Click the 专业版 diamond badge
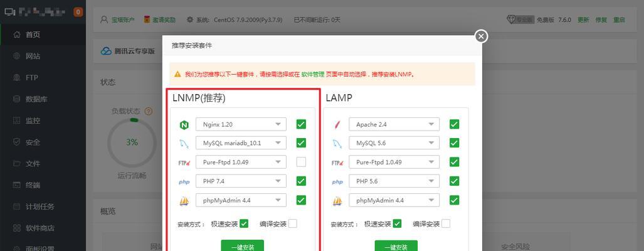This screenshot has height=251, width=644. click(x=520, y=19)
